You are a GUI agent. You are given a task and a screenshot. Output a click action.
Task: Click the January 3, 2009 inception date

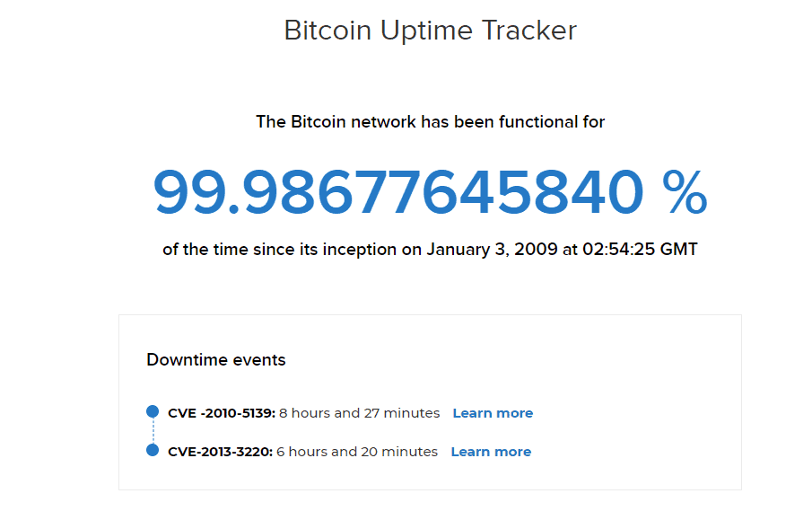(x=492, y=250)
